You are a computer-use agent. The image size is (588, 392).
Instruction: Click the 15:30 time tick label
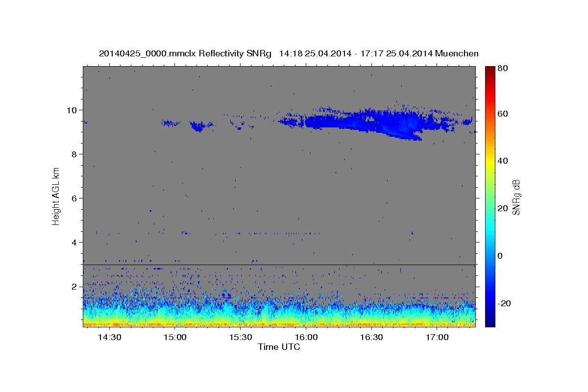pos(241,337)
